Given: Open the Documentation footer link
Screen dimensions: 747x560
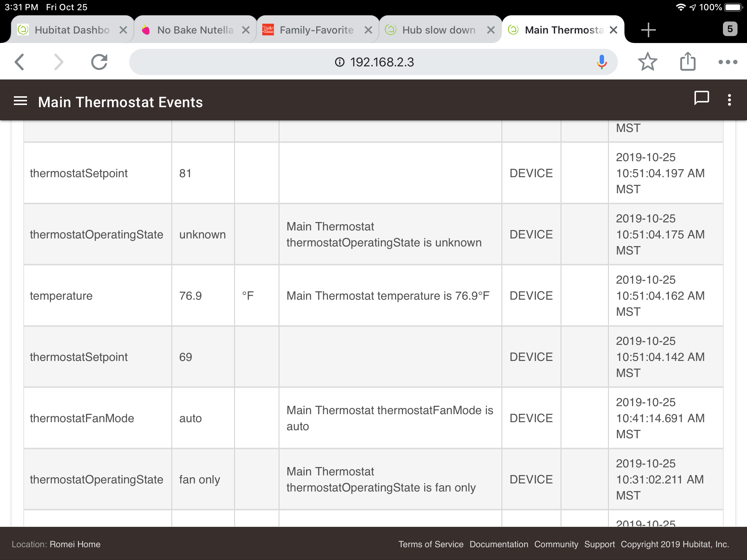Looking at the screenshot, I should tap(499, 544).
